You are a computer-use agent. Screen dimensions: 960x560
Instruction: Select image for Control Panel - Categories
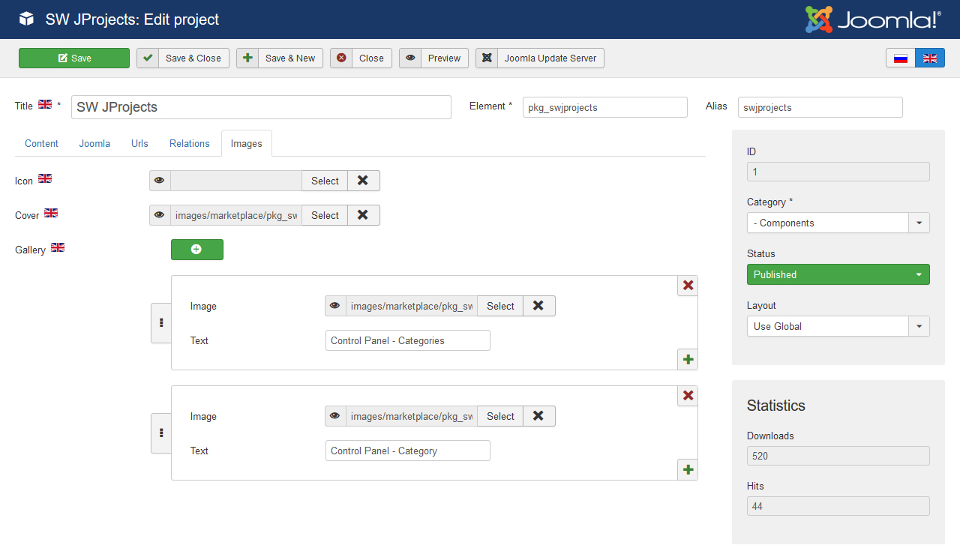[x=500, y=306]
